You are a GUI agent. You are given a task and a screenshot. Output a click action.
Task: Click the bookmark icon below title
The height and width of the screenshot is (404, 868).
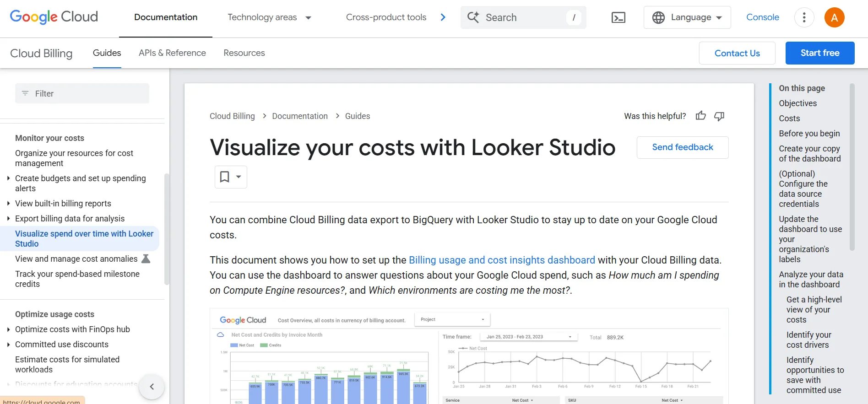225,177
